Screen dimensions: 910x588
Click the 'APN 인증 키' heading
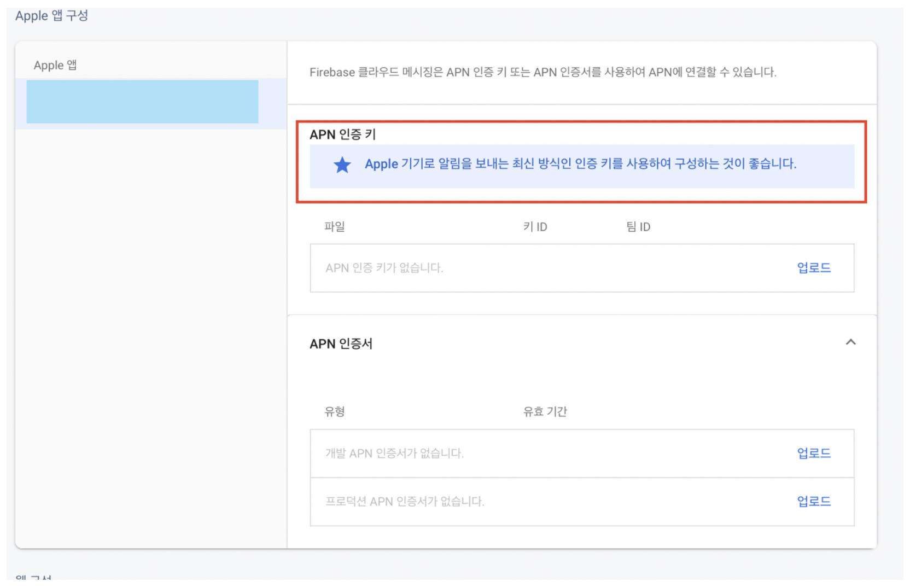343,134
